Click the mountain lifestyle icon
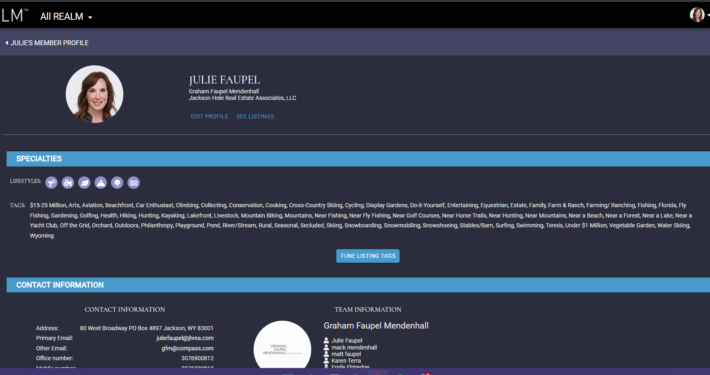Screen dimensions: 710x375 click(x=101, y=183)
